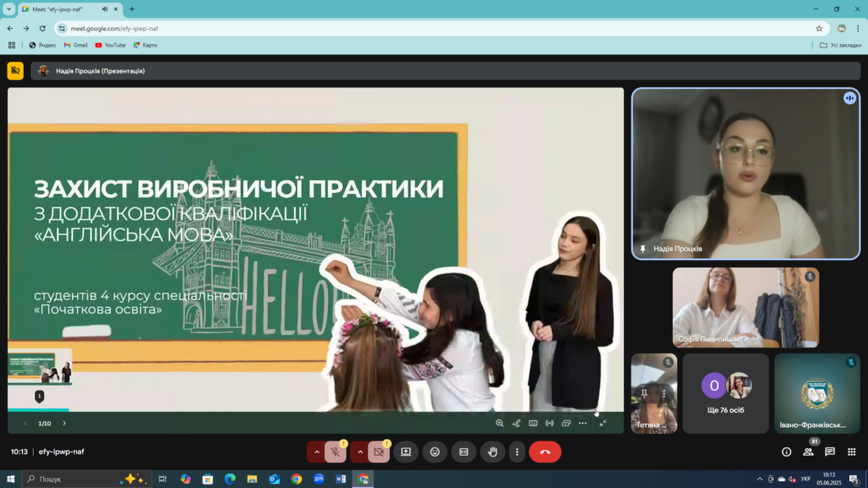Expand video settings arrow beside camera
The width and height of the screenshot is (868, 488).
coord(359,452)
